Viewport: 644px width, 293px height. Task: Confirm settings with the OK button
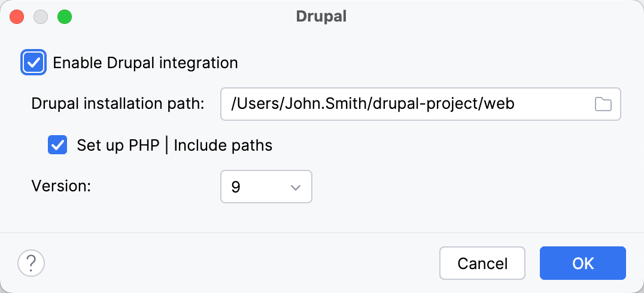pos(582,263)
